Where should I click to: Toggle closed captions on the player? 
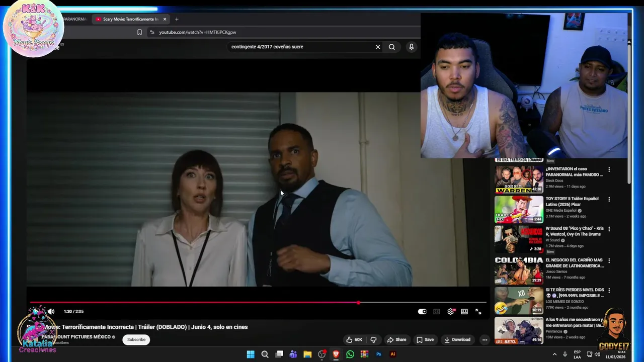[x=437, y=312]
